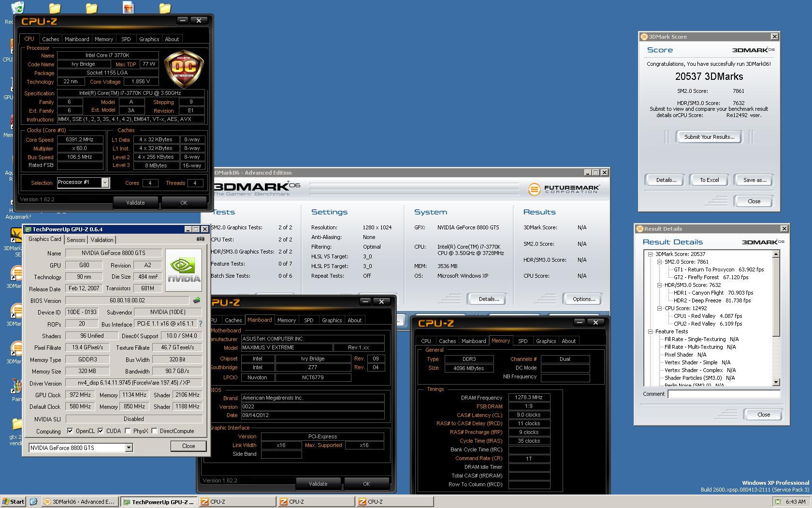Open About tab in CPU-Z Memory window
Screen dimensions: 812x508
568,341
